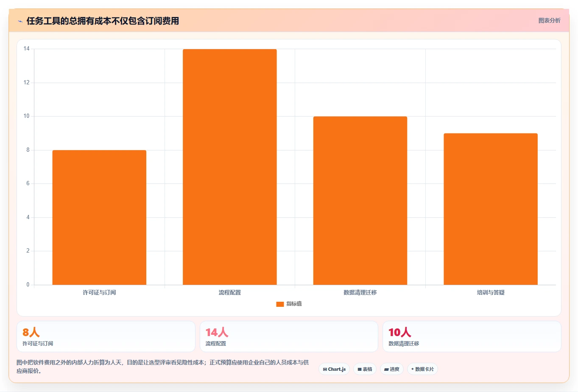Click the 流程配置 bar in the chart
Image resolution: width=578 pixels, height=392 pixels.
click(230, 167)
